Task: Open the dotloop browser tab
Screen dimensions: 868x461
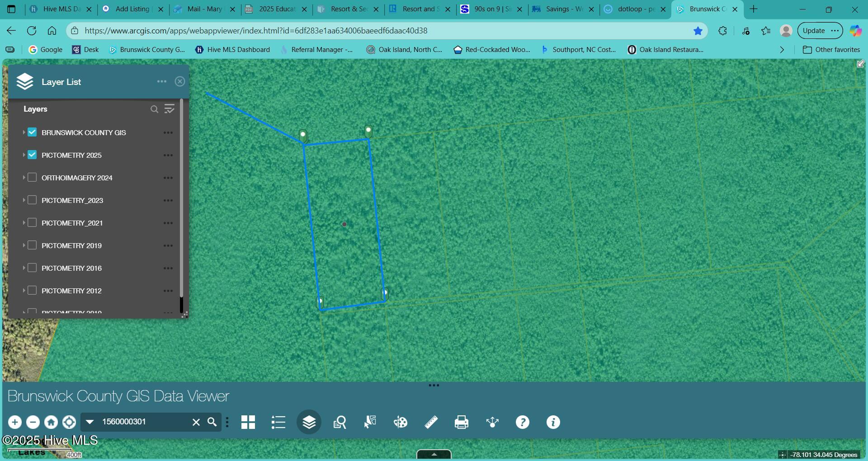Action: (633, 9)
